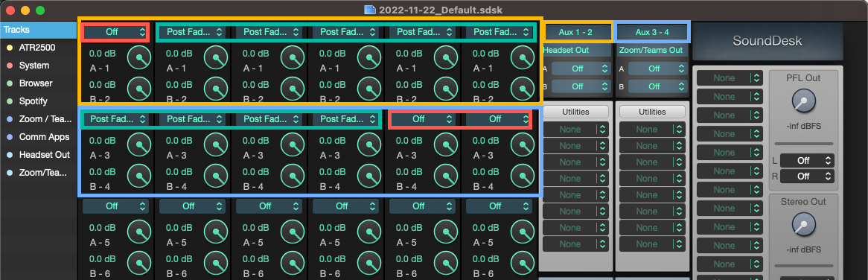Click the Stereo Out panel label
Image resolution: width=868 pixels, height=280 pixels.
click(803, 201)
